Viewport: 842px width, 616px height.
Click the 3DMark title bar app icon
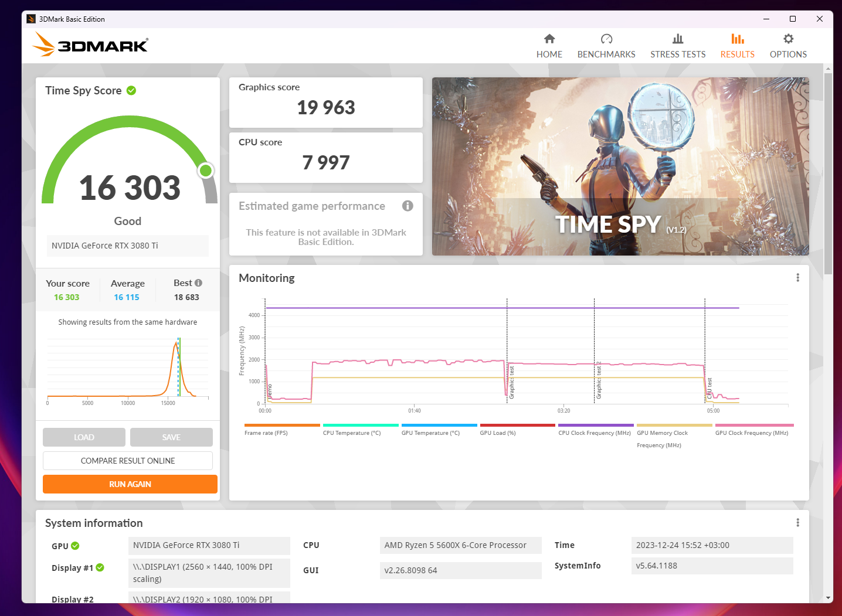pyautogui.click(x=31, y=19)
